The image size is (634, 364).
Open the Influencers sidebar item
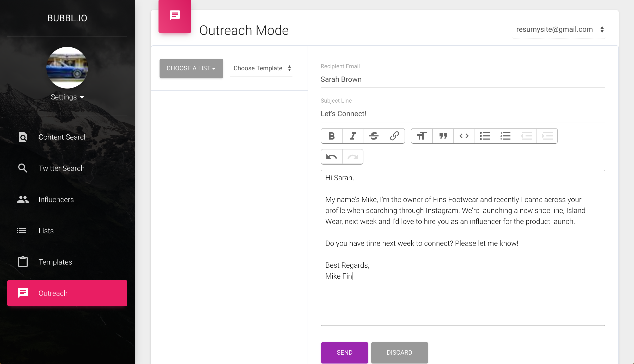(56, 199)
